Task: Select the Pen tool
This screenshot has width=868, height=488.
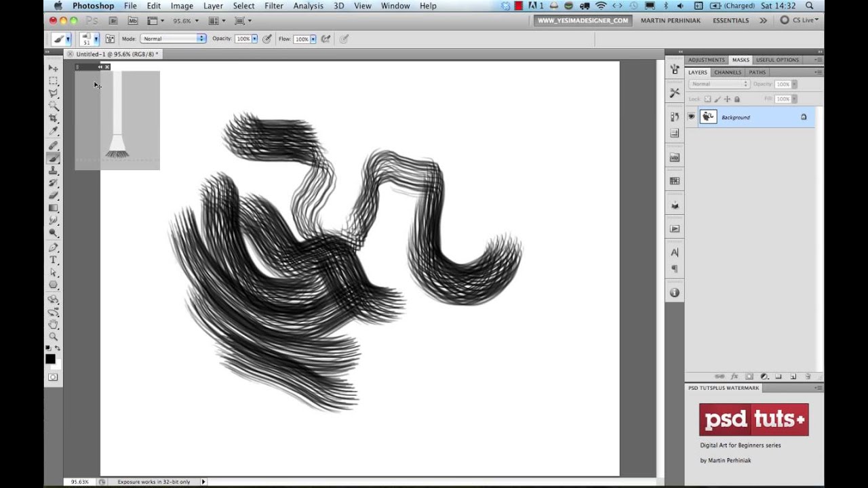Action: (53, 247)
